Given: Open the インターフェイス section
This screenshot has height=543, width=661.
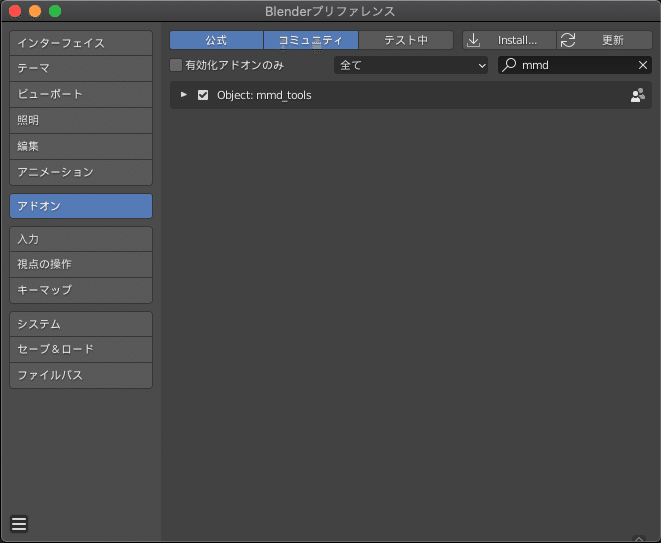Looking at the screenshot, I should point(81,43).
